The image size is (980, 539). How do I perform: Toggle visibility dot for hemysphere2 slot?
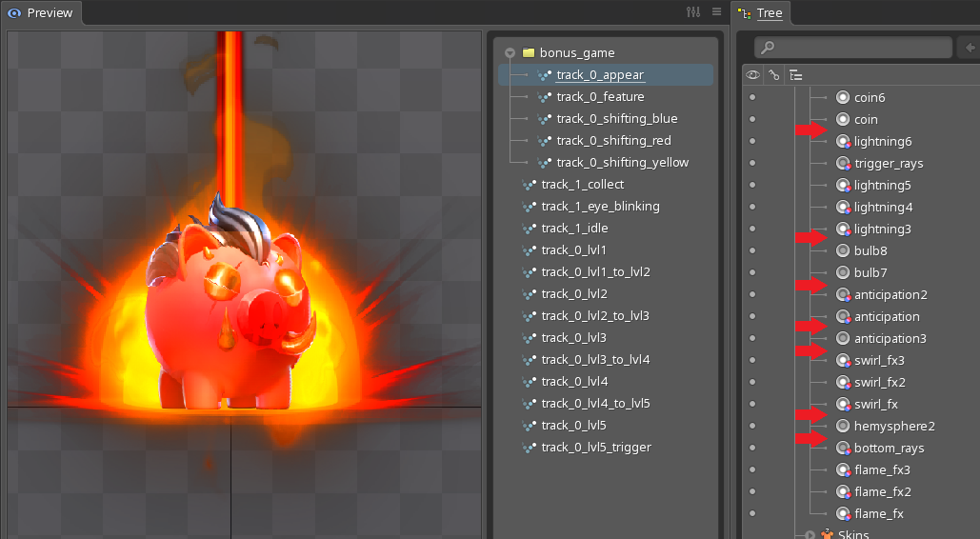click(x=752, y=426)
